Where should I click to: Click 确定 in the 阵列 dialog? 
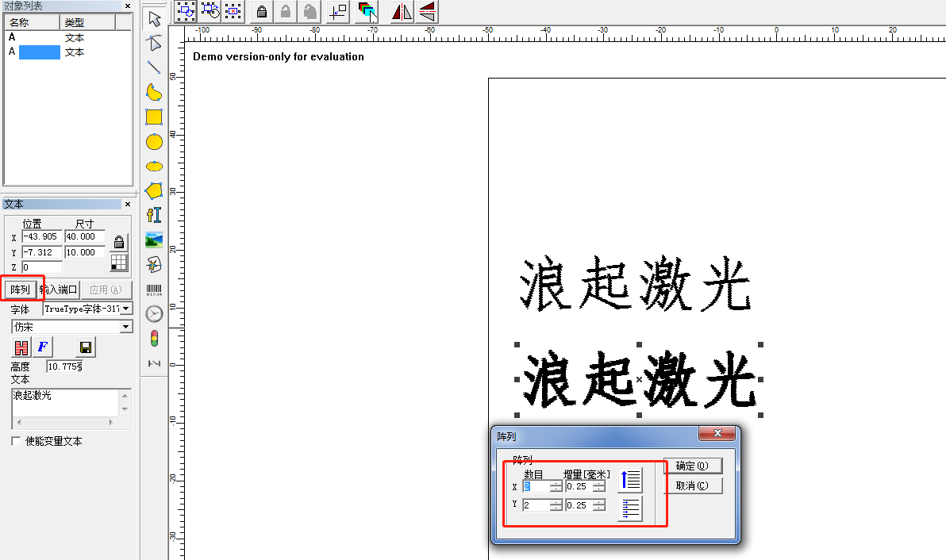[691, 466]
